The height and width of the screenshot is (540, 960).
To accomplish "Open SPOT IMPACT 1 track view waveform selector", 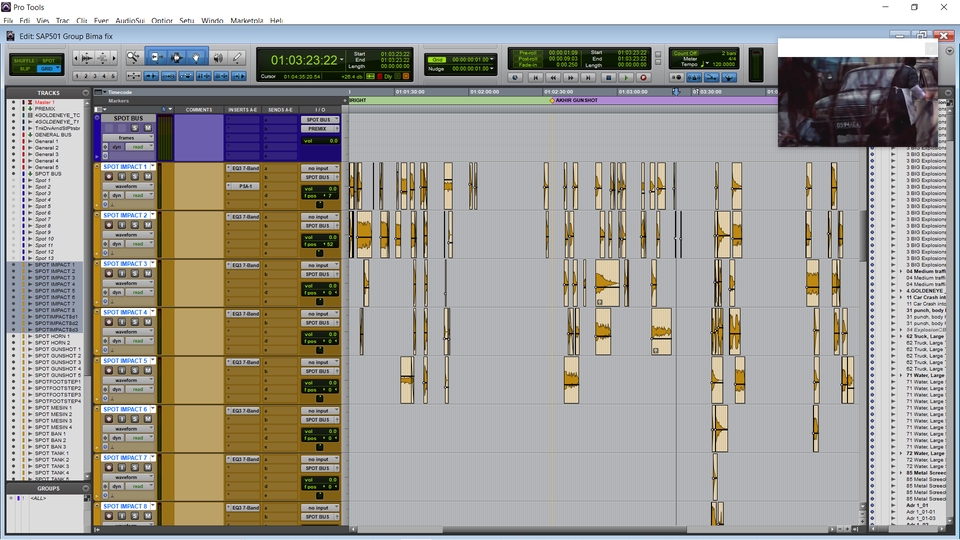I will click(127, 186).
